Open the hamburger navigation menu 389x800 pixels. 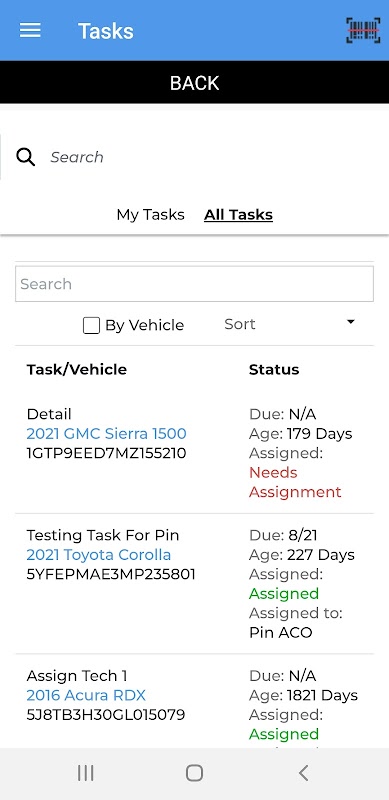tap(30, 31)
